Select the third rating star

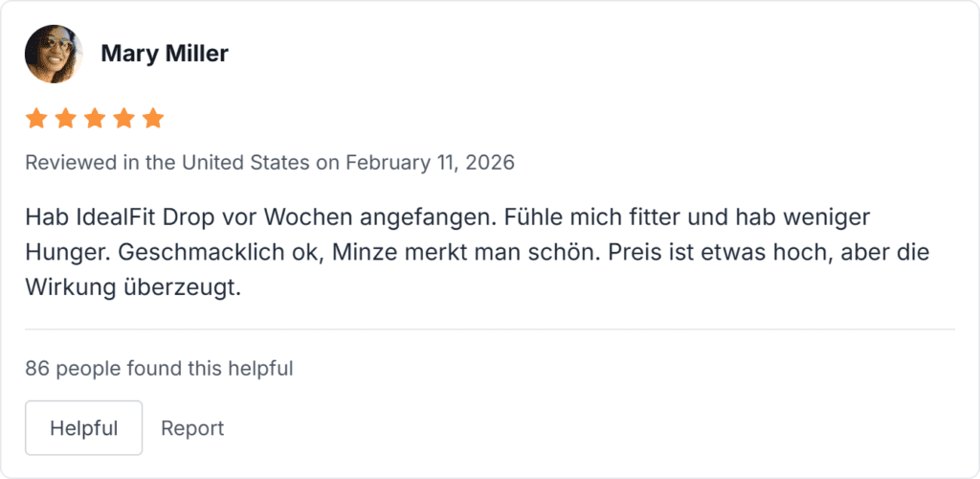point(95,119)
